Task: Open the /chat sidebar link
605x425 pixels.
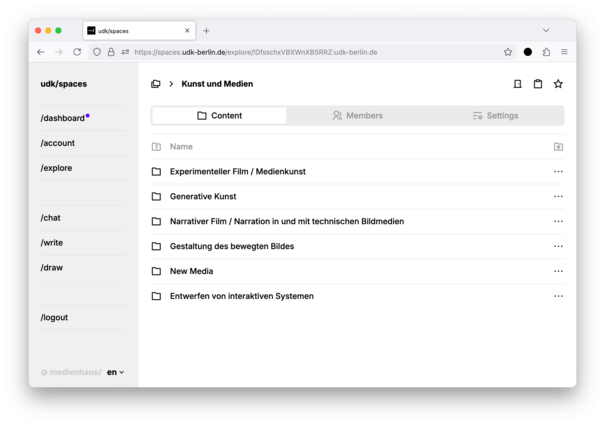Action: pos(51,218)
